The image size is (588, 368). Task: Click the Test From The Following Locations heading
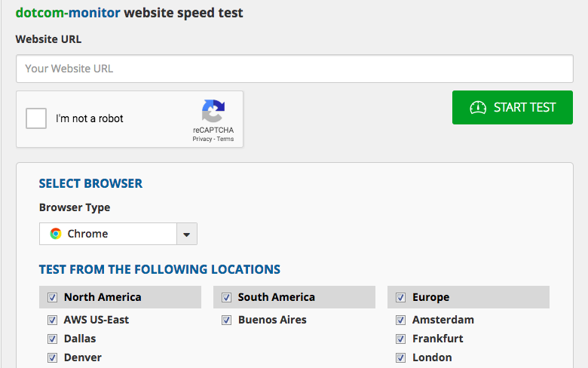160,269
